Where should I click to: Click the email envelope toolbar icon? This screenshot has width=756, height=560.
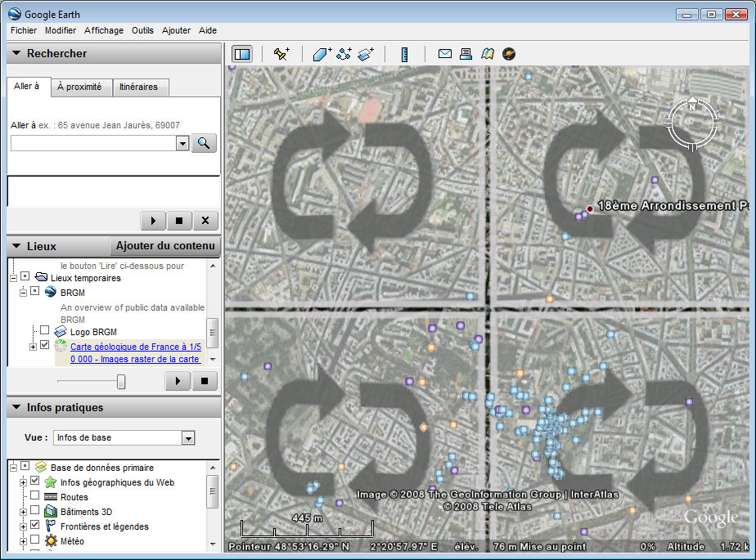coord(444,53)
